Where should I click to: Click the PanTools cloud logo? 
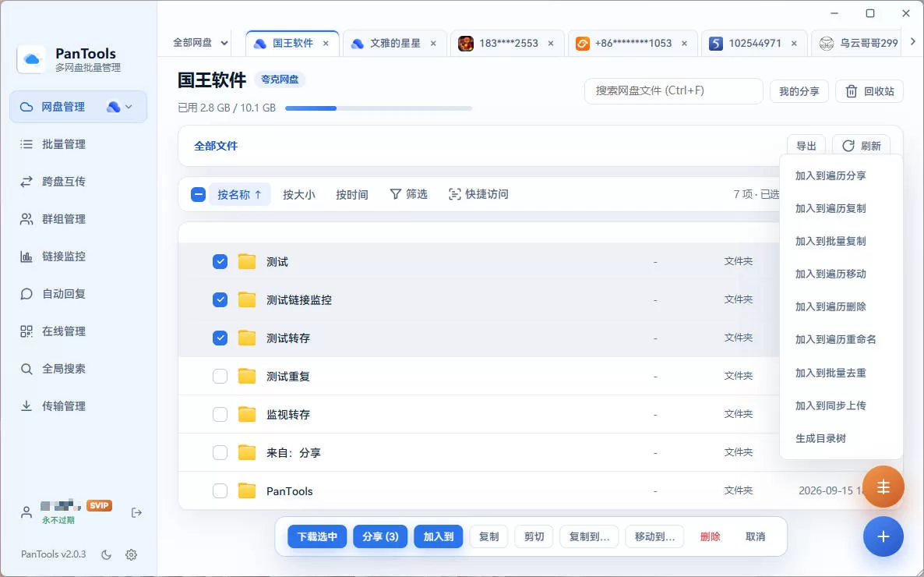32,59
